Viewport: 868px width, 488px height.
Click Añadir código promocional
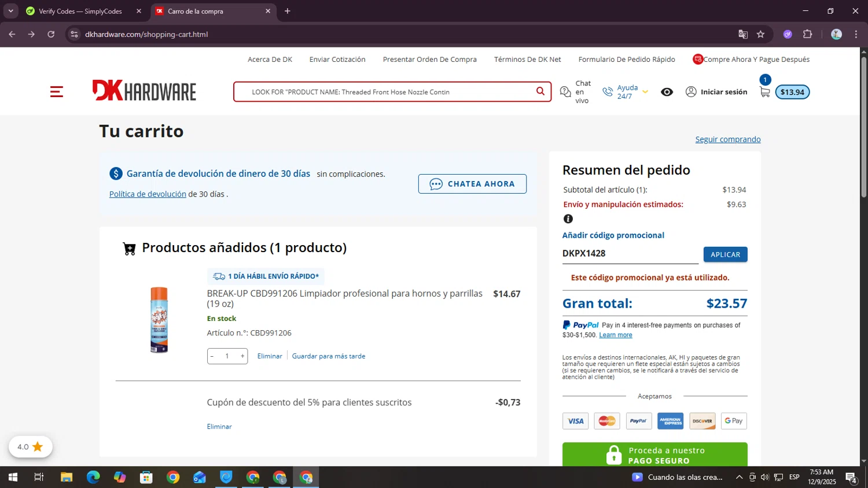pos(613,235)
